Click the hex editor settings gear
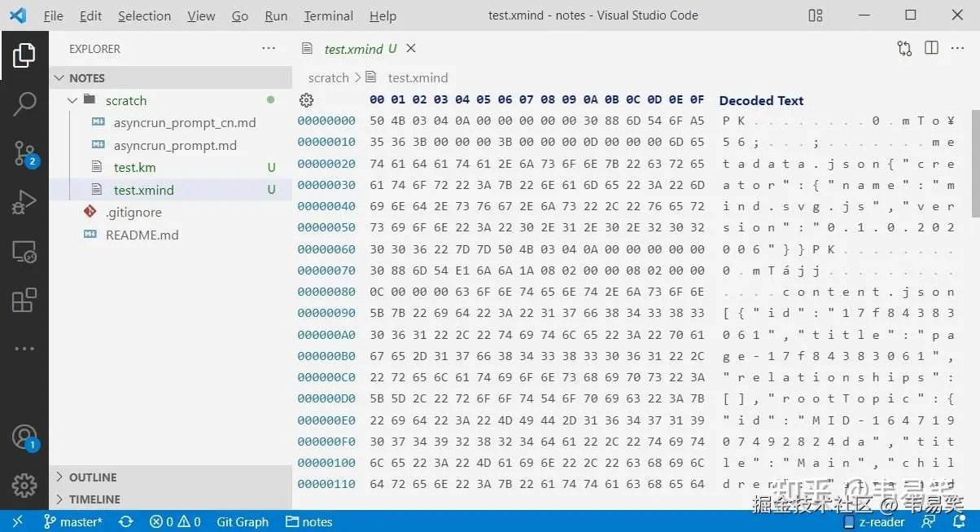Viewport: 980px width, 532px height. (x=306, y=100)
